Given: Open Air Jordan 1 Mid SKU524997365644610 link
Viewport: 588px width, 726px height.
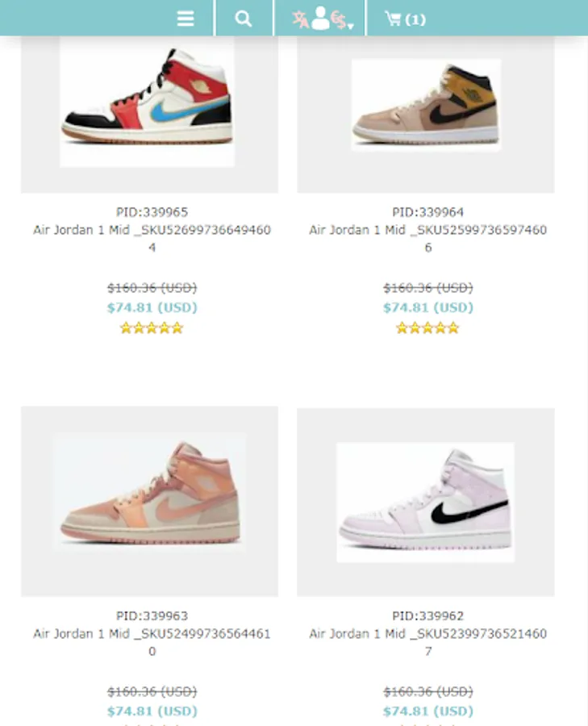Looking at the screenshot, I should 152,642.
